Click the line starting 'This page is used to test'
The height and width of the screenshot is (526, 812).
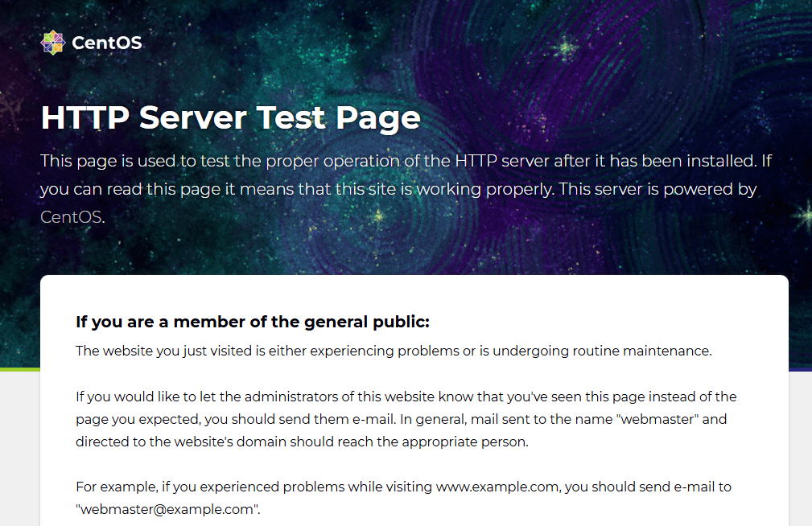click(x=406, y=161)
